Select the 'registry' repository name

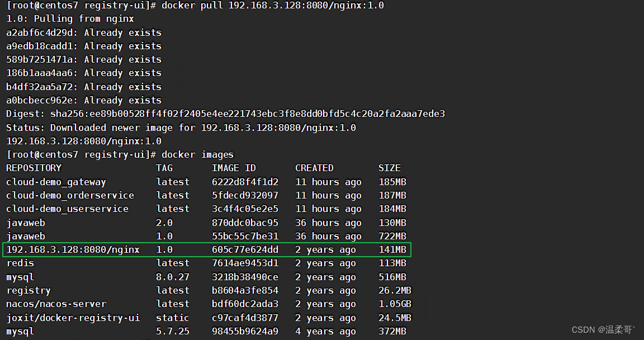29,291
